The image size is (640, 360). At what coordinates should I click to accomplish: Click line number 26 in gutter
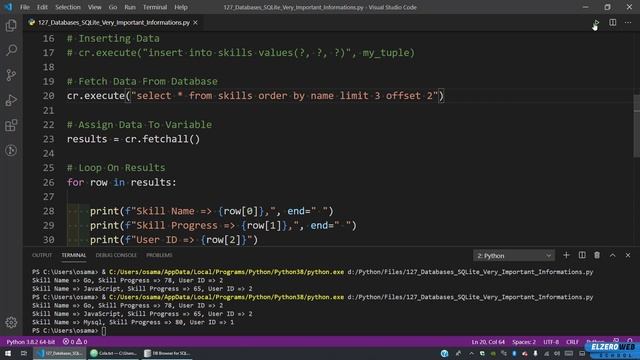(49, 182)
